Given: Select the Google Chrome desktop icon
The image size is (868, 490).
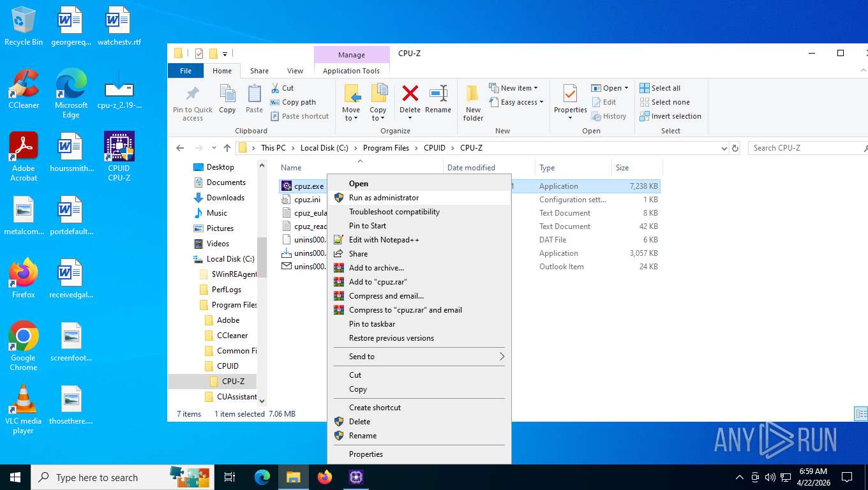Looking at the screenshot, I should pos(24,346).
